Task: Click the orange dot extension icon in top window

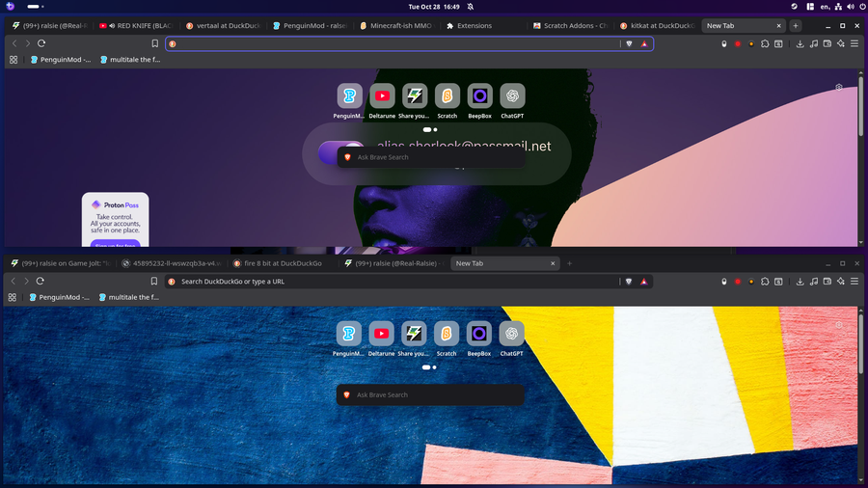Action: tap(751, 43)
